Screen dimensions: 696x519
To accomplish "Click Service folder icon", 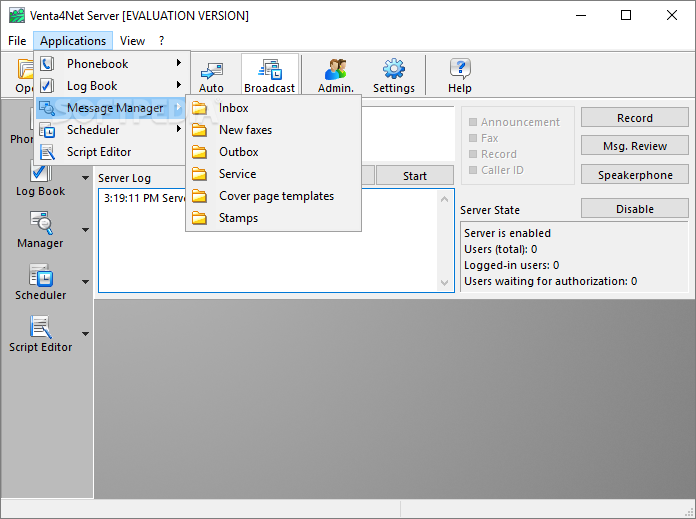I will [199, 174].
